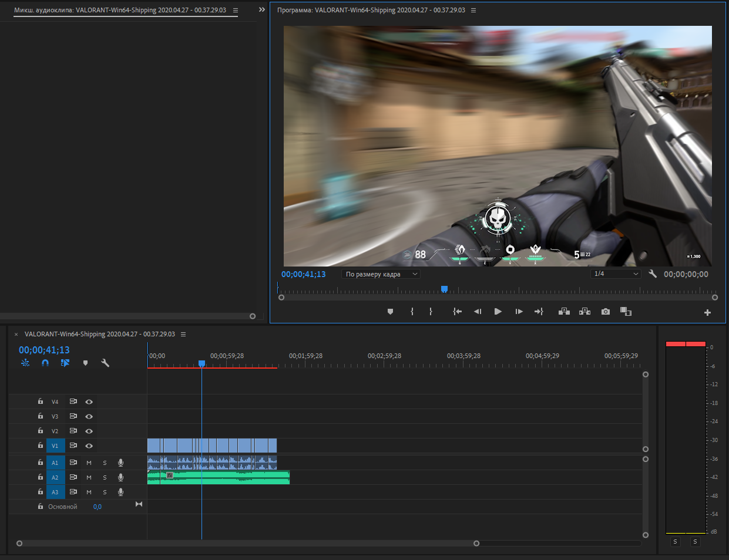Select the 'Микш. аудиоклипа' panel tab

click(120, 10)
